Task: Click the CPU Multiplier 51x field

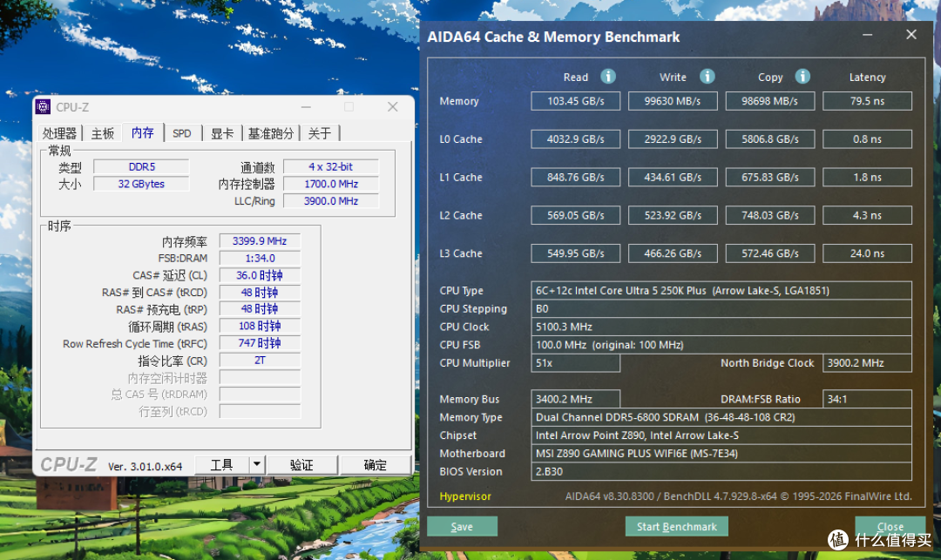Action: pos(576,363)
